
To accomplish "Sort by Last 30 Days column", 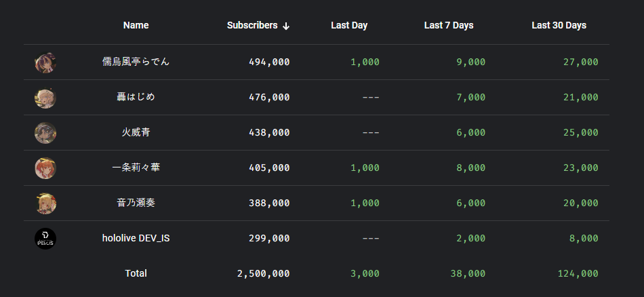I will pyautogui.click(x=559, y=25).
